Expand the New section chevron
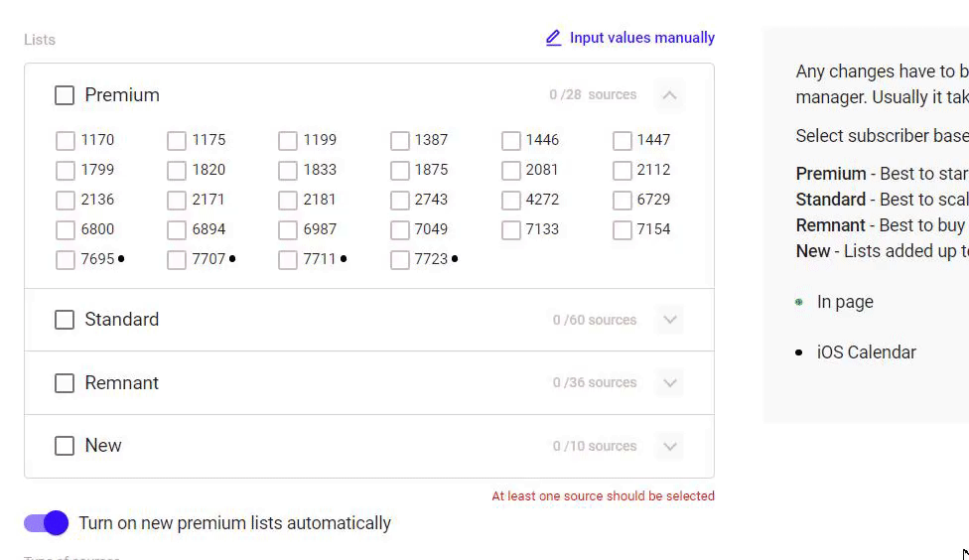 point(670,446)
